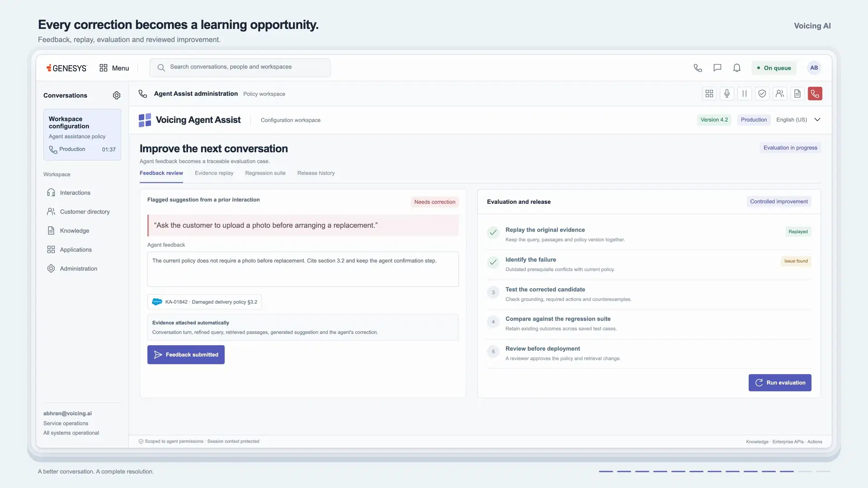The width and height of the screenshot is (868, 488).
Task: Mute the microphone
Action: (x=726, y=94)
